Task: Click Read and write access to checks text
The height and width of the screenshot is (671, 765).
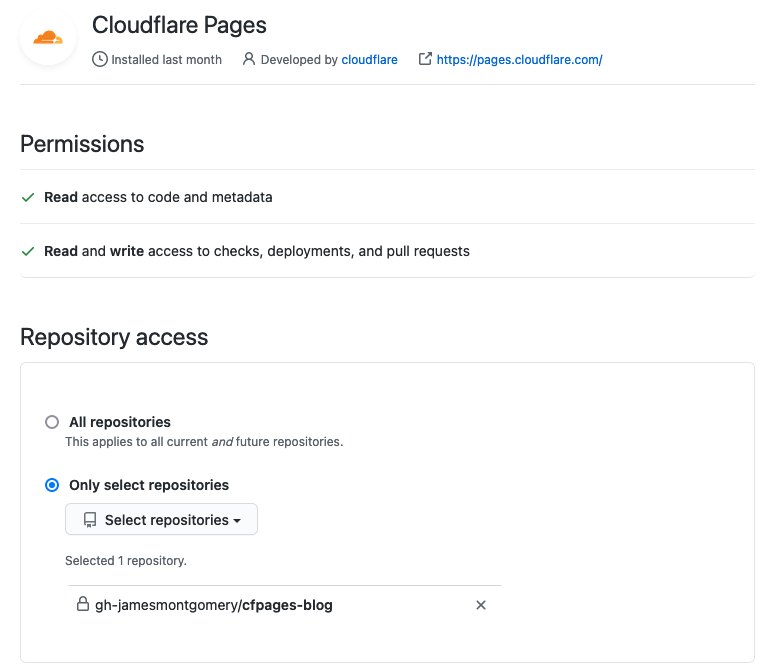Action: (x=257, y=251)
